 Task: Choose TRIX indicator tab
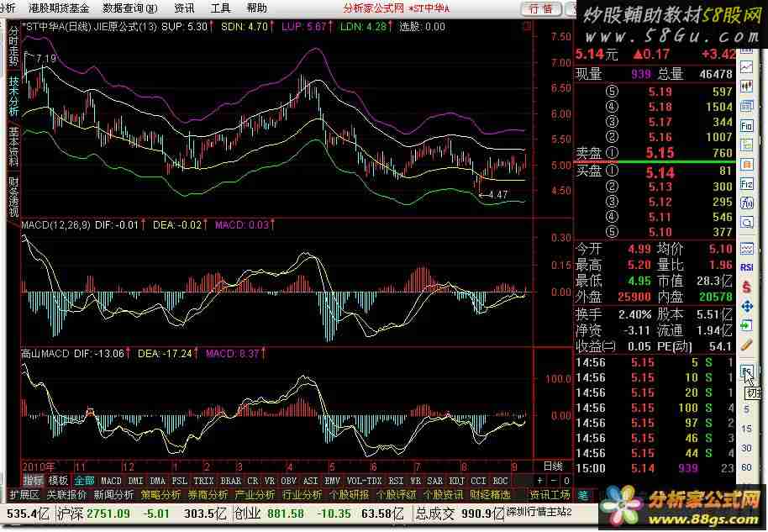pyautogui.click(x=203, y=481)
